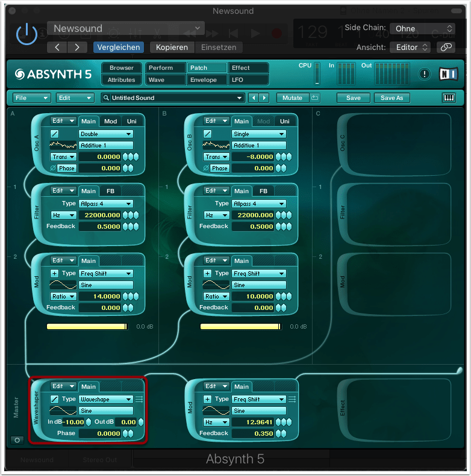Toggle the Vergleichen compare button

tap(119, 47)
